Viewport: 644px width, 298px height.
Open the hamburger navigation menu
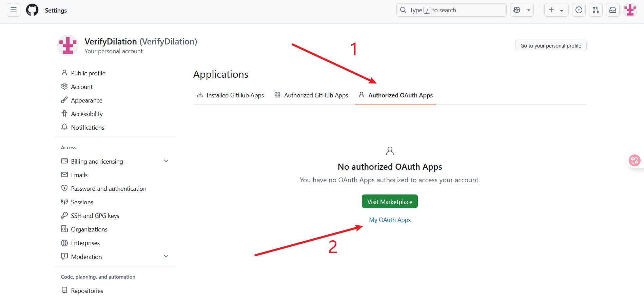(x=14, y=10)
